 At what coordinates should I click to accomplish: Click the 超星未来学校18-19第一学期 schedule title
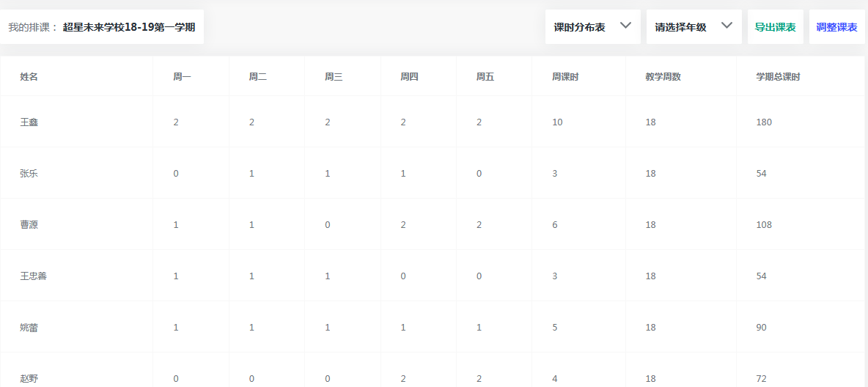(129, 27)
